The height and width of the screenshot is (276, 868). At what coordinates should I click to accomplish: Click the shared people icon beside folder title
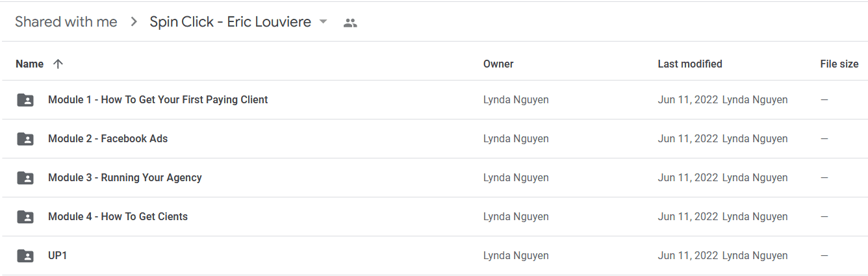350,23
